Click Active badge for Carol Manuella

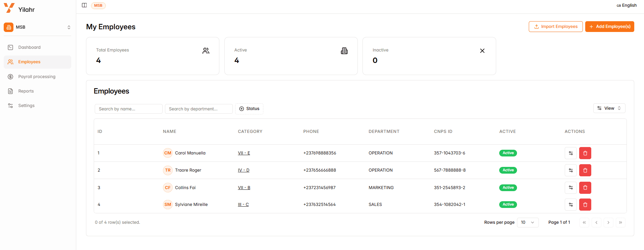[x=508, y=153]
